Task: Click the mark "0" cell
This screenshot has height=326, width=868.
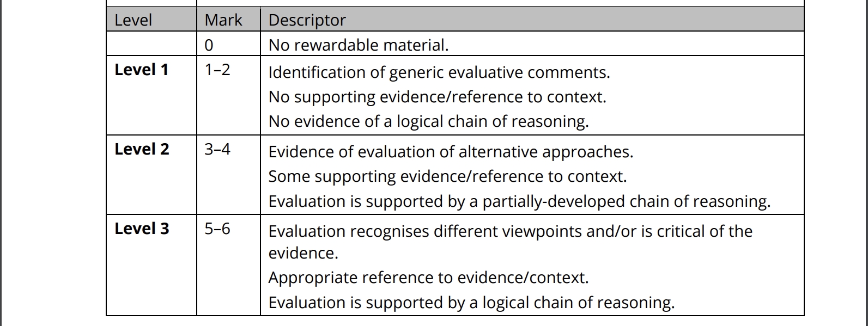Action: click(x=209, y=45)
